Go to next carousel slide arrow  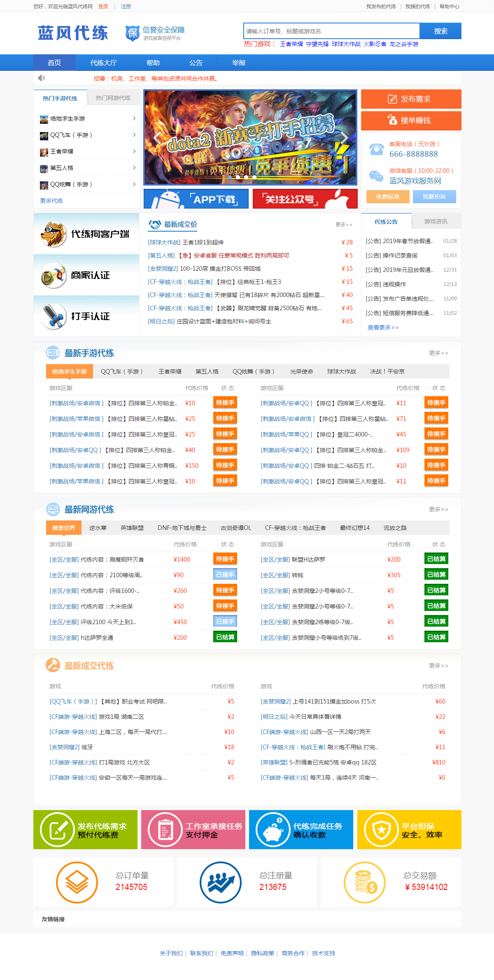pos(344,138)
